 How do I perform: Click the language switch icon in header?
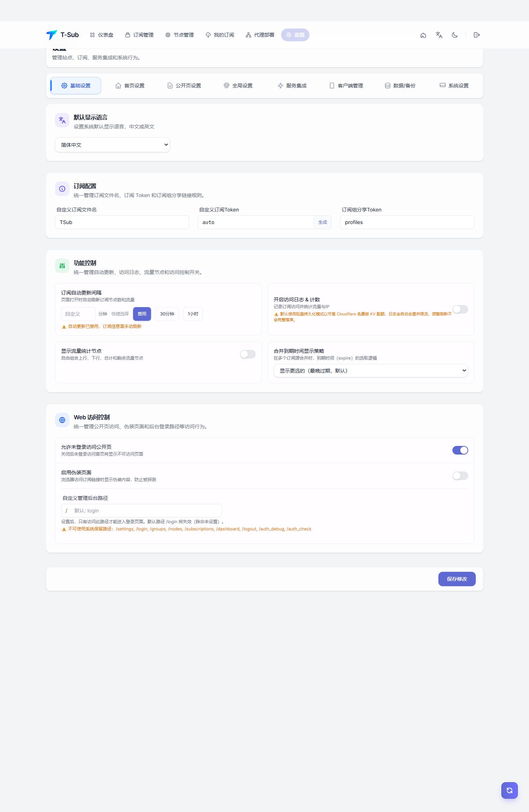[x=439, y=35]
